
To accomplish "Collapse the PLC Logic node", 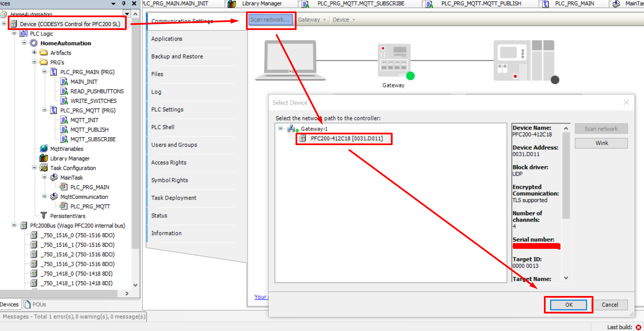I will click(x=14, y=33).
